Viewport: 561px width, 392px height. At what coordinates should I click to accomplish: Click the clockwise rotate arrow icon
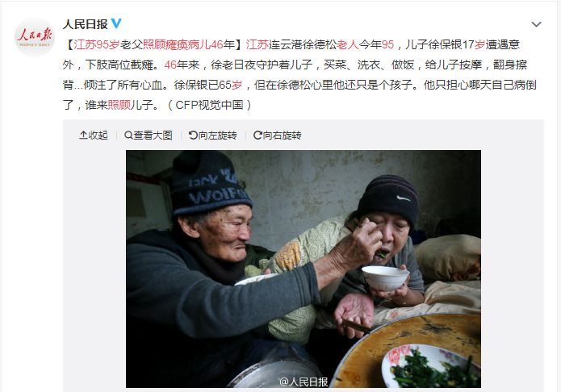(257, 136)
